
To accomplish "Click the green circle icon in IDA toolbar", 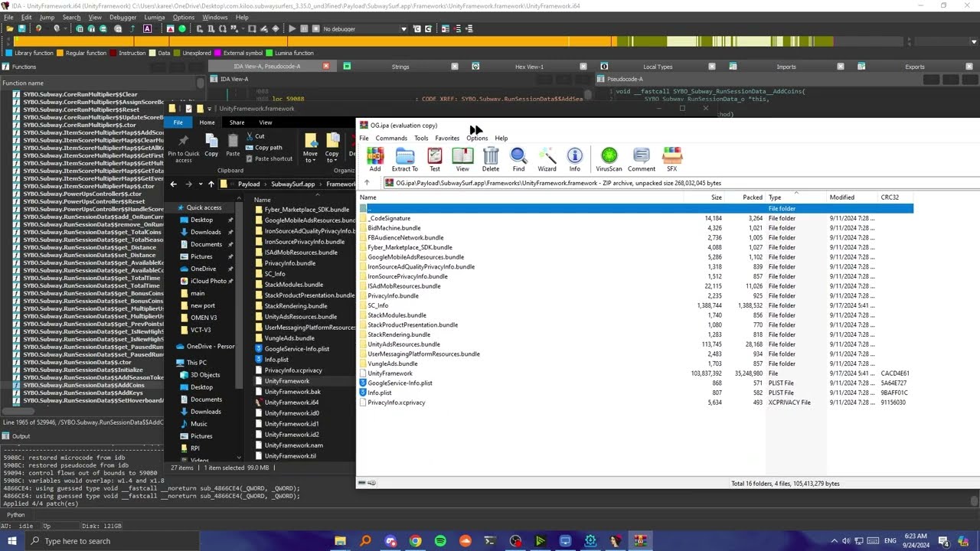I will tap(182, 29).
